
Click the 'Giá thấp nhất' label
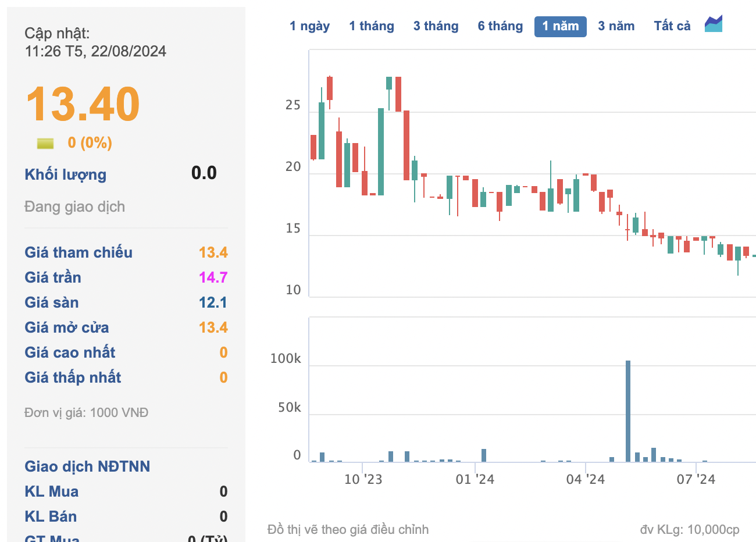pos(73,377)
